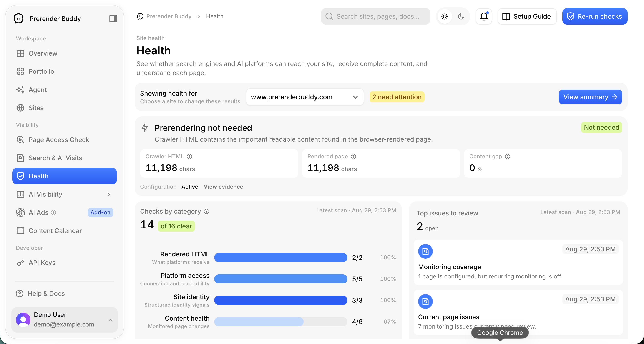This screenshot has width=644, height=344.
Task: Click the search magnifier icon
Action: (x=329, y=16)
